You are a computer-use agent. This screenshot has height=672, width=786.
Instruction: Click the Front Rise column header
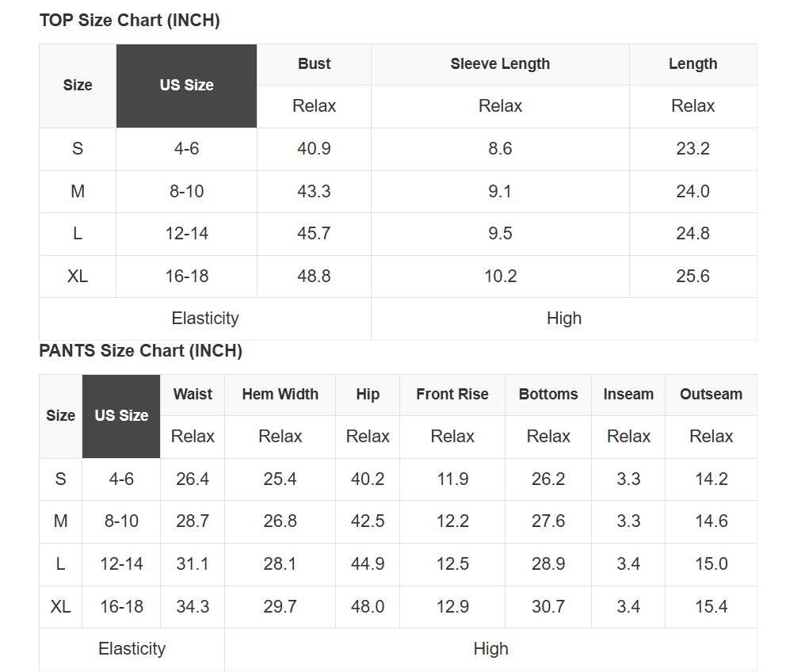tap(452, 394)
